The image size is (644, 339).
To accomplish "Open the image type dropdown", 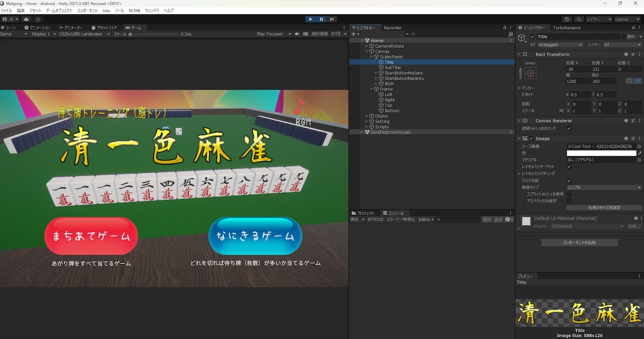I will (x=604, y=187).
